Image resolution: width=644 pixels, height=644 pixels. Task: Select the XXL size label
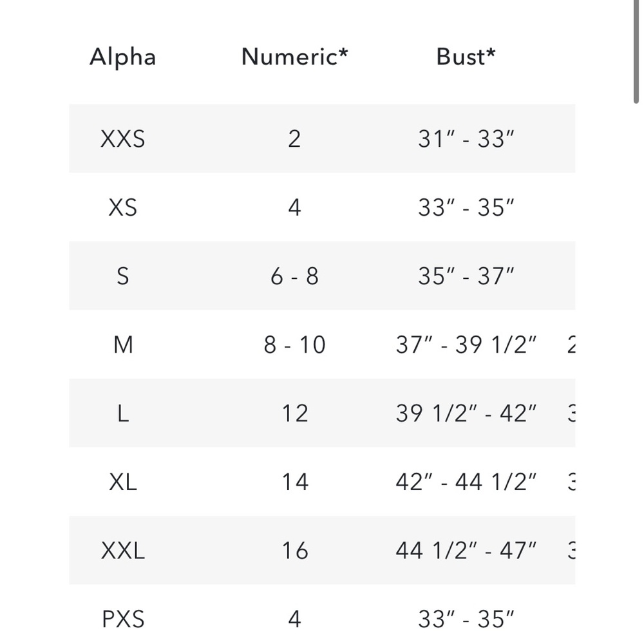coord(123,551)
